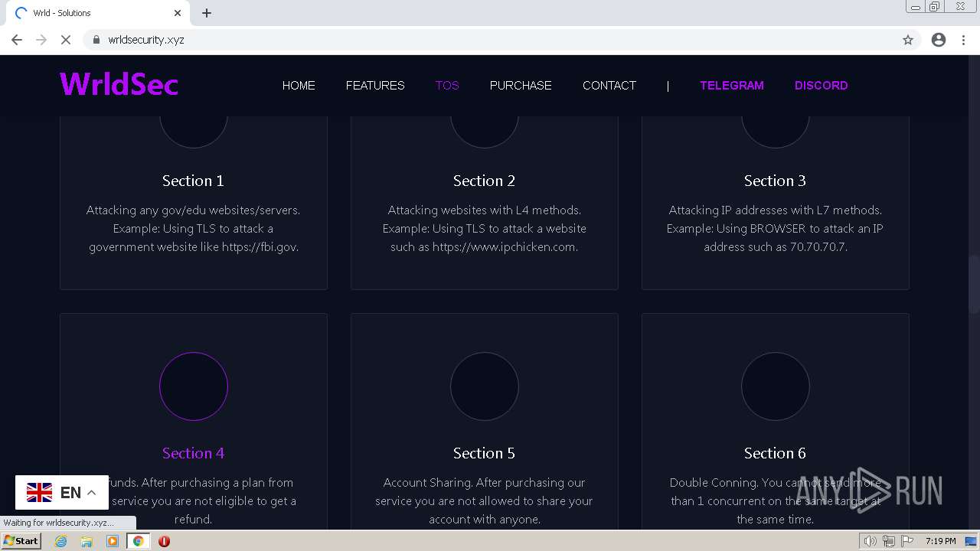Click the L4 methods rule text
Viewport: 980px width, 551px height.
(484, 228)
